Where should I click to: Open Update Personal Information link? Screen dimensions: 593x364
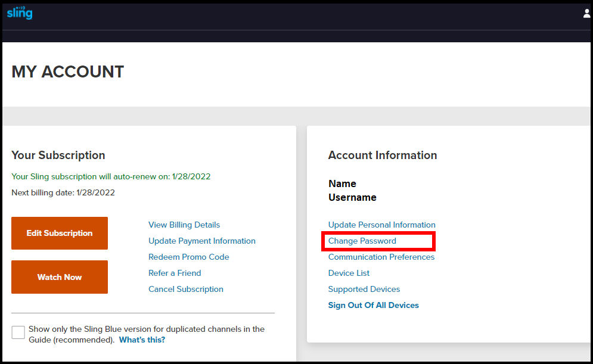(381, 225)
